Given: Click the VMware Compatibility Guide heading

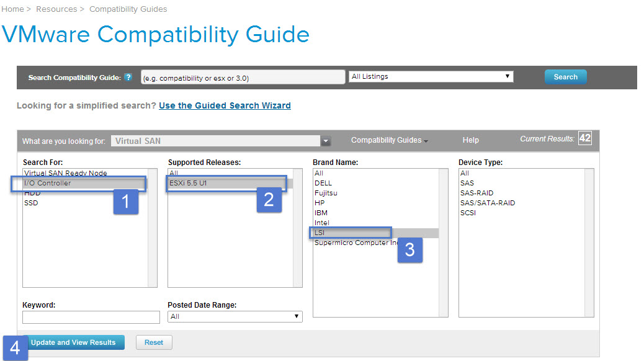Looking at the screenshot, I should pyautogui.click(x=156, y=35).
